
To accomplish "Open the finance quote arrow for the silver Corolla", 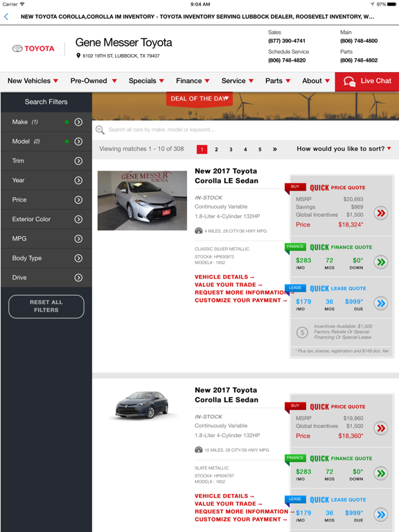I will tap(381, 262).
